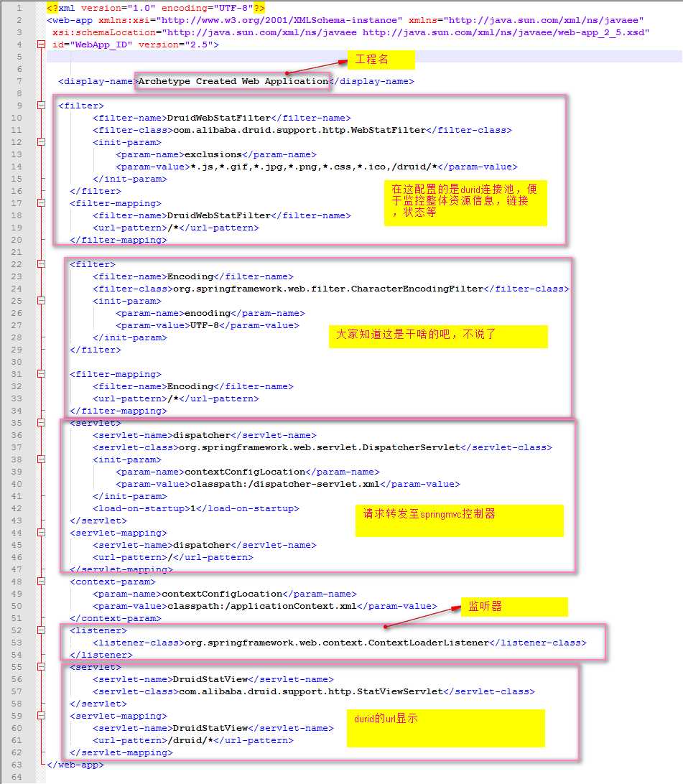Click closing </filter> tag on line 16

[x=96, y=191]
